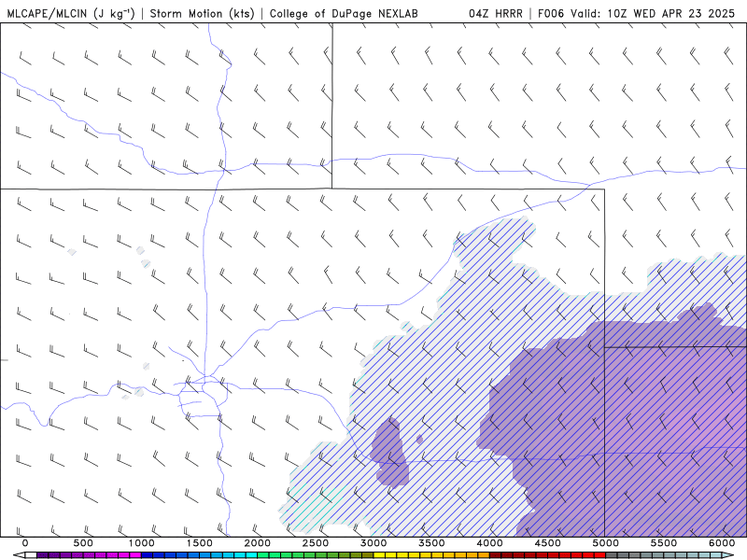Image resolution: width=747 pixels, height=560 pixels.
Task: Click the 1500 colorbar label
Action: point(200,543)
